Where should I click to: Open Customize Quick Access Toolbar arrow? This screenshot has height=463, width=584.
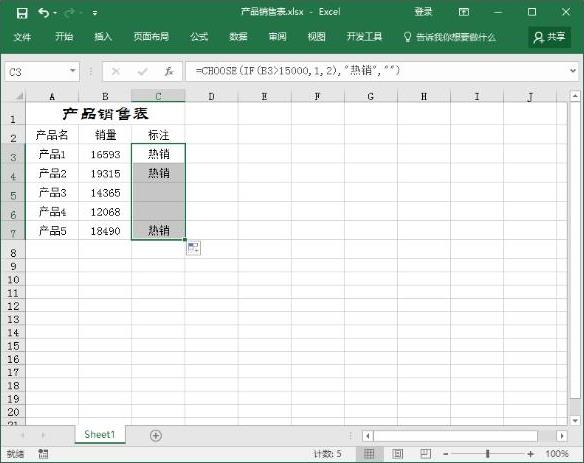[x=95, y=13]
